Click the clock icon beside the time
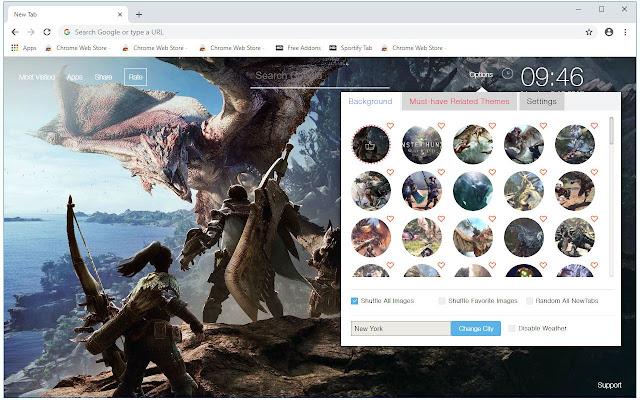Screen dimensions: 640x400 [x=507, y=73]
